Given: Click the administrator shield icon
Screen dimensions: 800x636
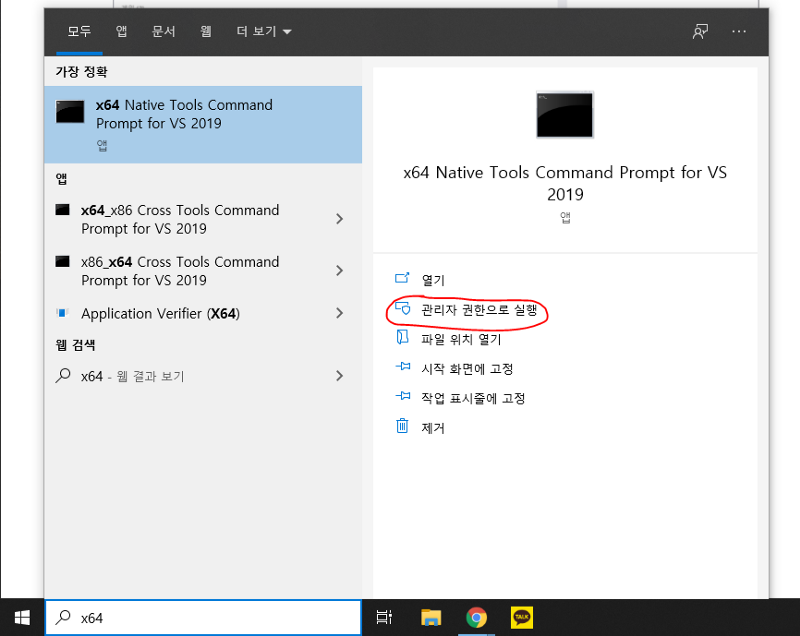Looking at the screenshot, I should pos(403,308).
